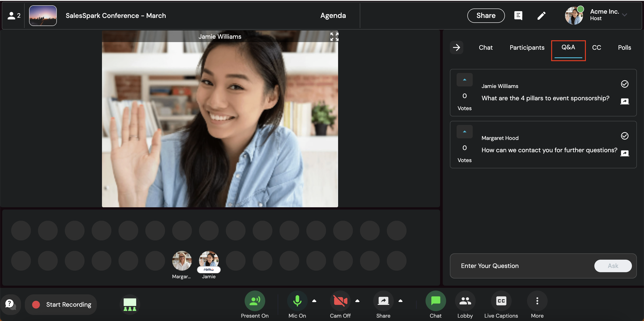The height and width of the screenshot is (321, 644).
Task: Switch to the Polls tab
Action: [624, 47]
